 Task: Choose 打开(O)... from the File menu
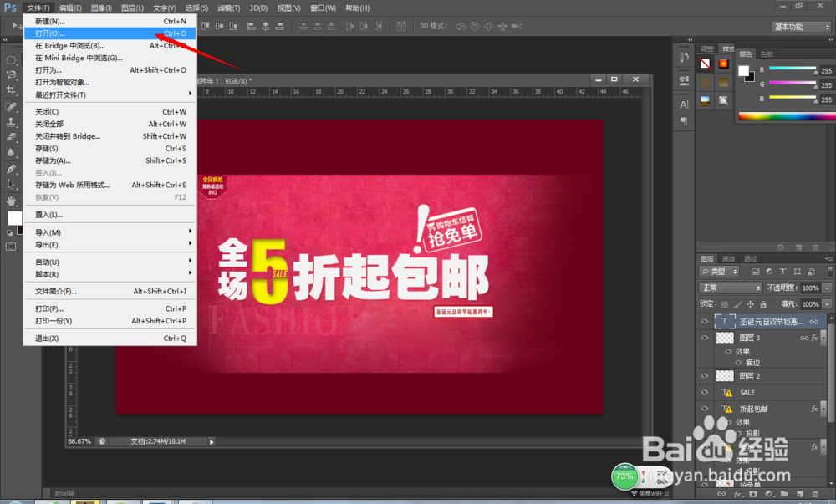110,33
